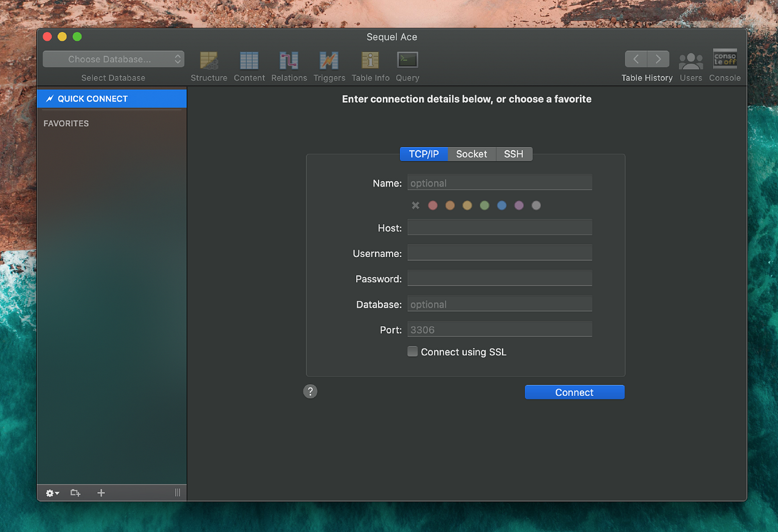Switch to the SSH connection tab

coord(514,154)
